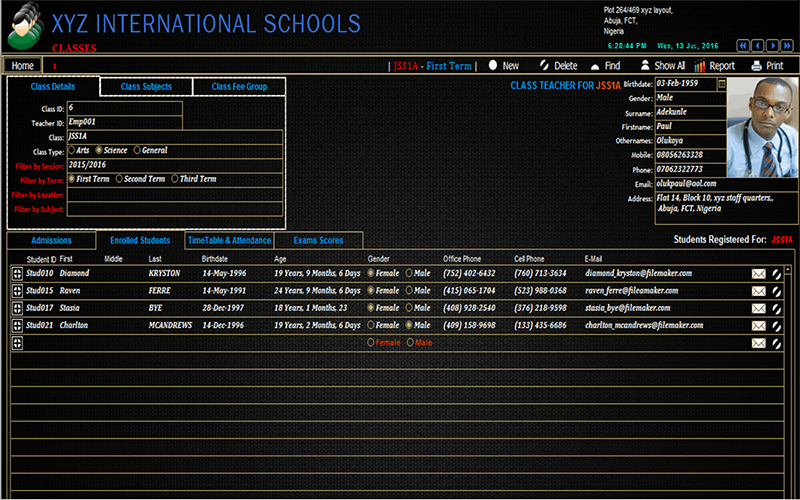The width and height of the screenshot is (800, 500).
Task: Click the Report bar chart icon
Action: click(x=700, y=66)
